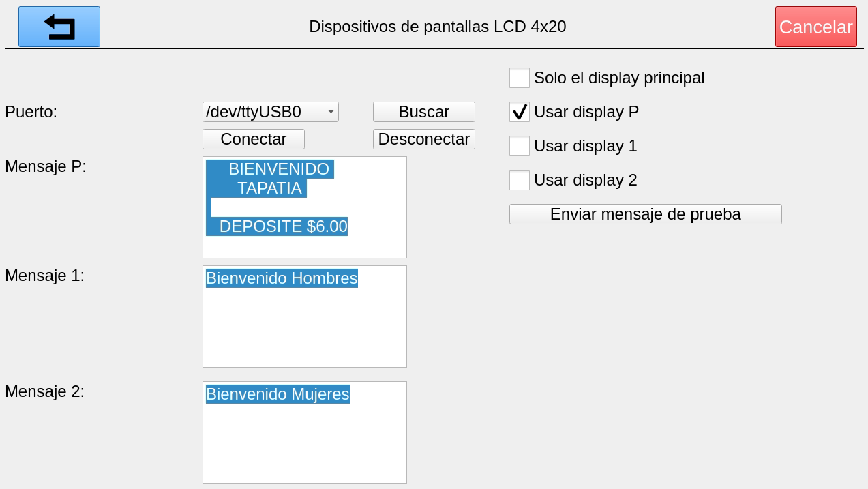The image size is (868, 489).
Task: Enable the Usar display 2 checkbox
Action: pyautogui.click(x=520, y=180)
